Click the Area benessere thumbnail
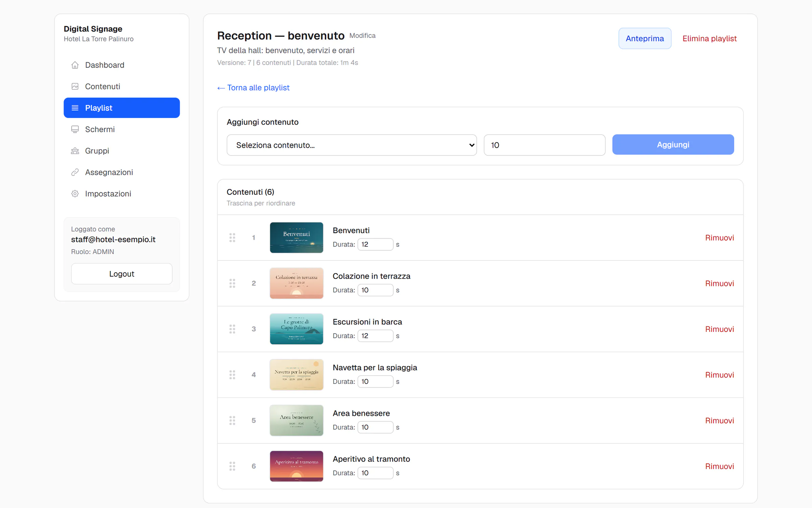Image resolution: width=812 pixels, height=508 pixels. 296,420
